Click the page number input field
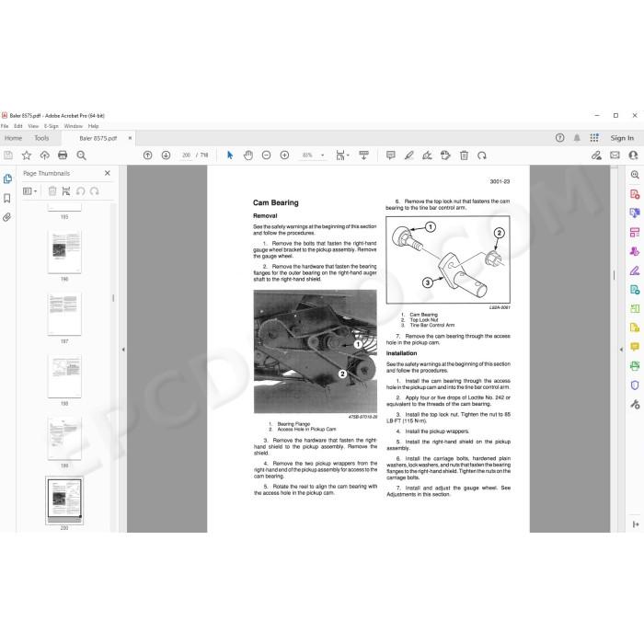The height and width of the screenshot is (644, 644). pyautogui.click(x=186, y=155)
